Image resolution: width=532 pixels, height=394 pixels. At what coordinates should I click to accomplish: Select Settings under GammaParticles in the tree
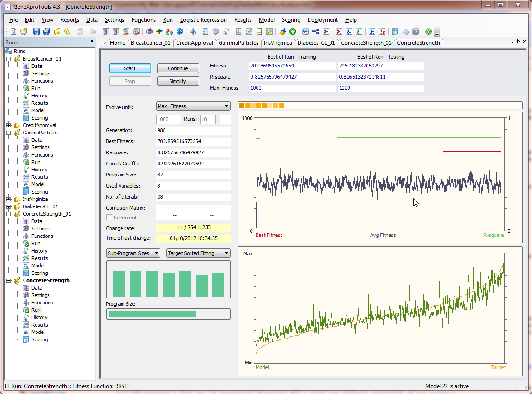(40, 147)
